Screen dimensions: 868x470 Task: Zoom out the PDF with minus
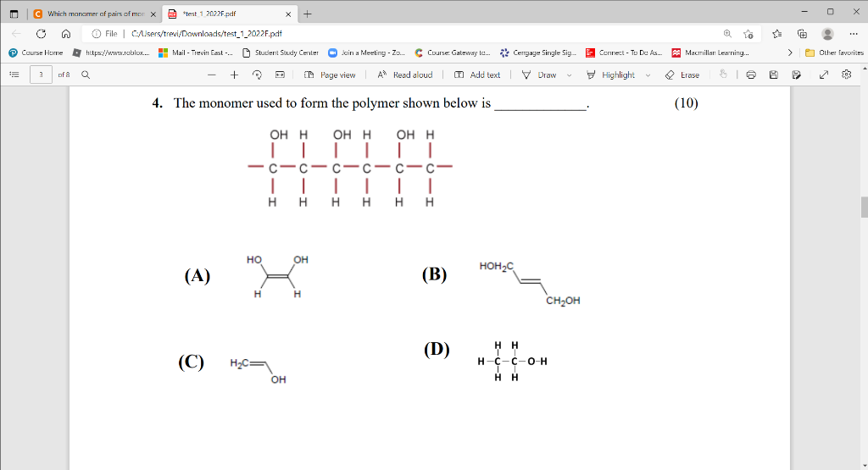point(211,75)
